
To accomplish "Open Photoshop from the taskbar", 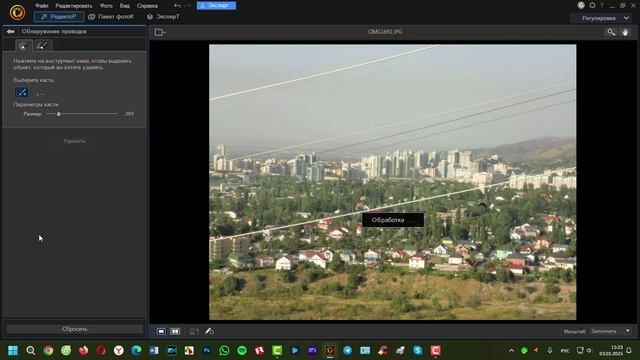I will tap(207, 351).
